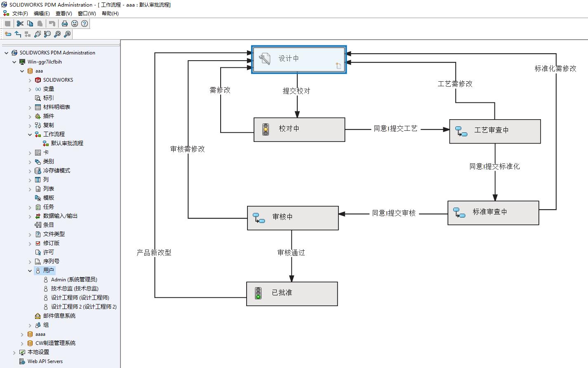This screenshot has height=368, width=588.
Task: Click the 审核需修改 transition label
Action: [x=188, y=149]
